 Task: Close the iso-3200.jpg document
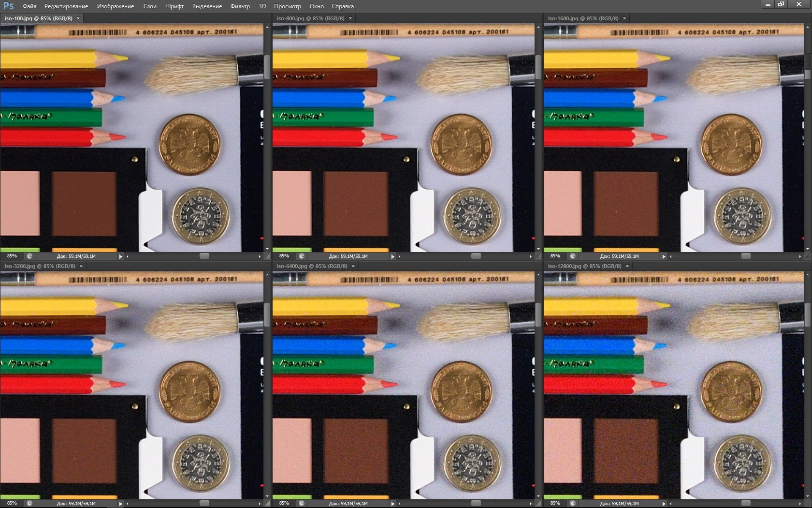pos(81,266)
